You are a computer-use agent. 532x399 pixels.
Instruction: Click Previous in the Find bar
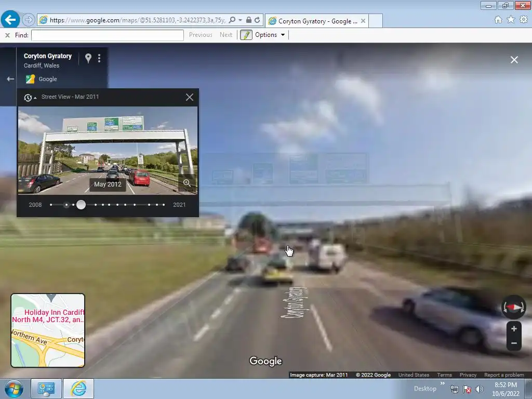click(x=201, y=35)
